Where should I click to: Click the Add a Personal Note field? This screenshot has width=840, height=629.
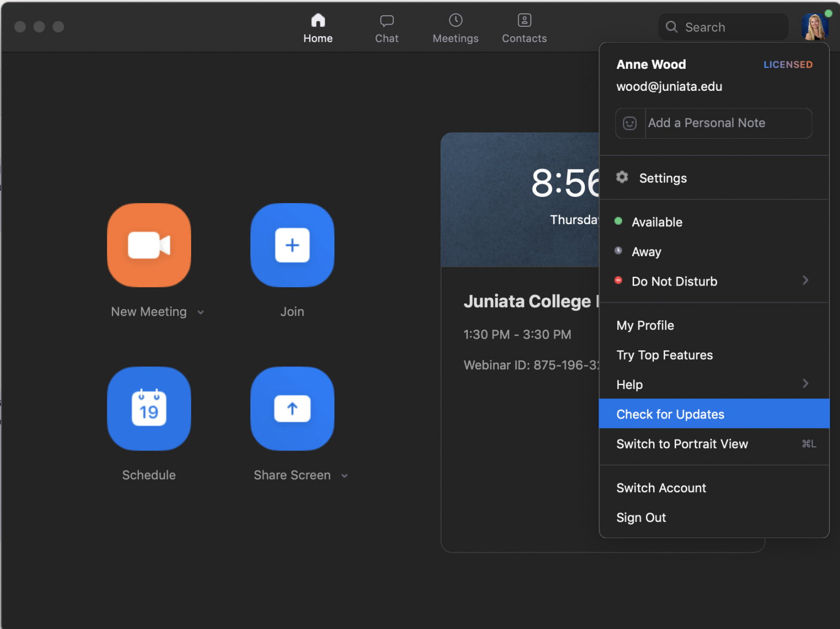[x=729, y=123]
